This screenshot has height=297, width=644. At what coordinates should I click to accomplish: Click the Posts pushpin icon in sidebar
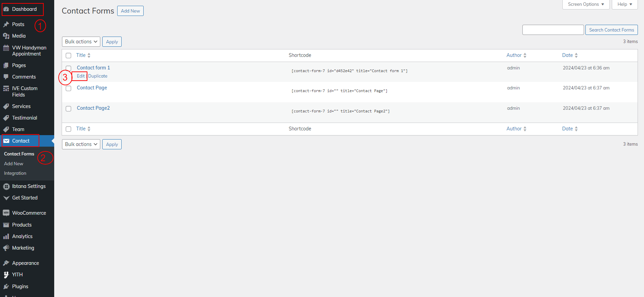(6, 24)
